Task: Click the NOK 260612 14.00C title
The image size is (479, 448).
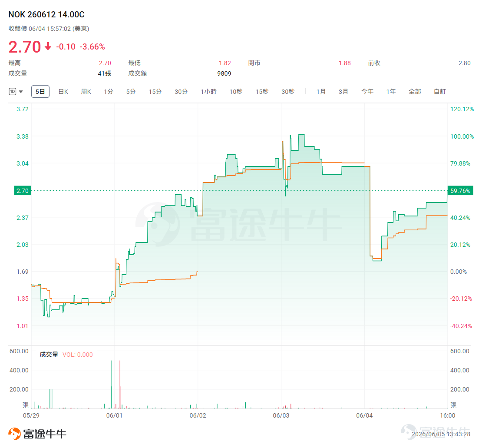Action: click(x=46, y=14)
